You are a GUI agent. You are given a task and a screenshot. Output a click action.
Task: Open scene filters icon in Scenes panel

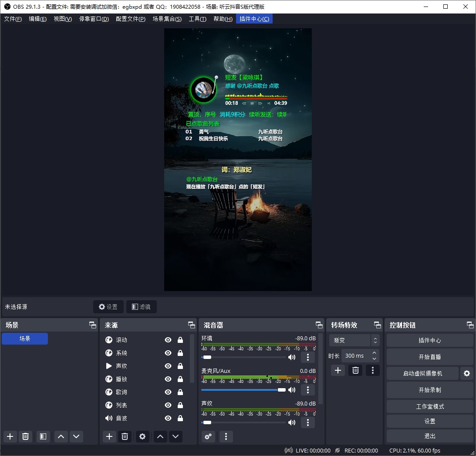coord(43,436)
